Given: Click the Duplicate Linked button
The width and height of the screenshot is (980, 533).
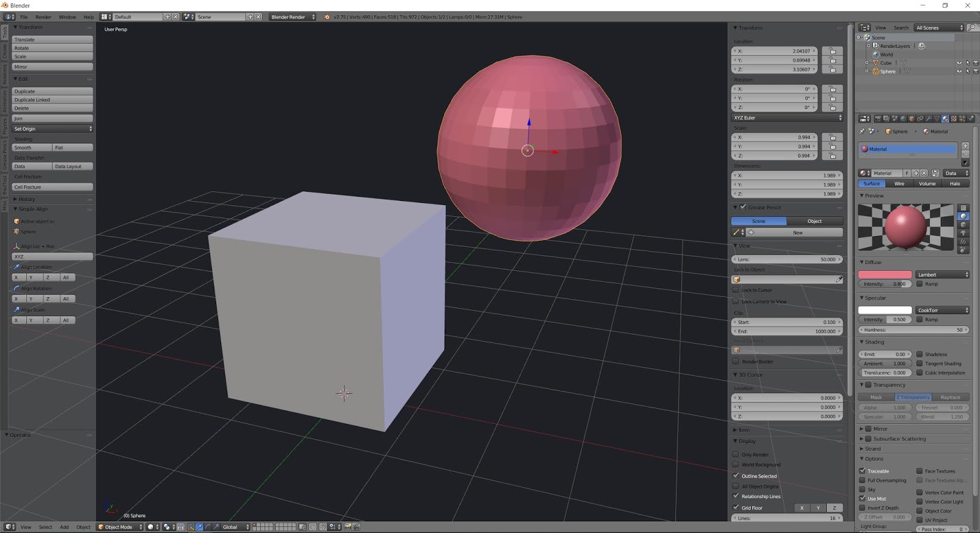Looking at the screenshot, I should pyautogui.click(x=53, y=99).
